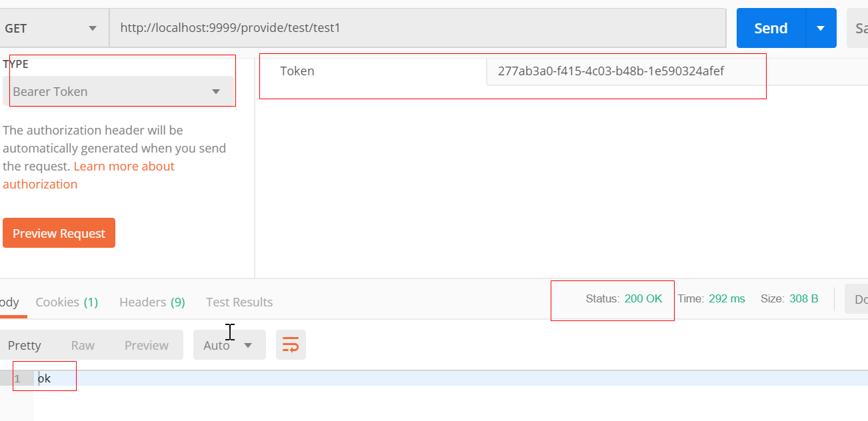Click the Status 200 OK indicator
The height and width of the screenshot is (421, 868).
coord(625,298)
